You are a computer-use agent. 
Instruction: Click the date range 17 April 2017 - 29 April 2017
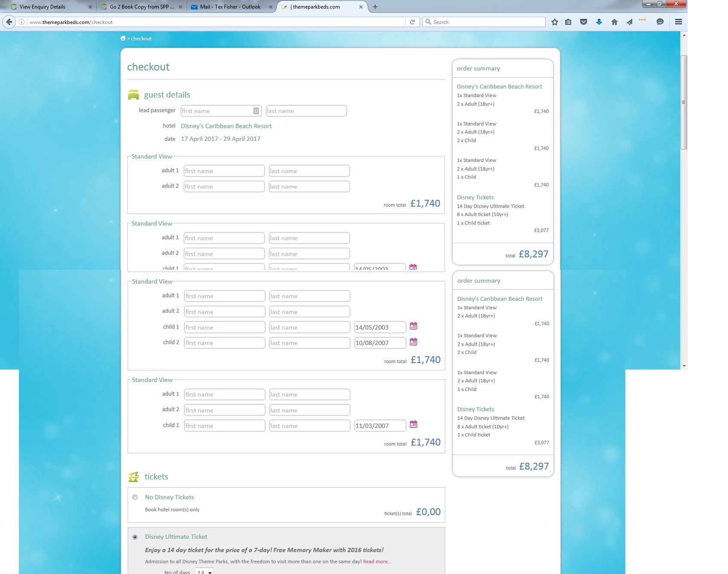tap(220, 139)
